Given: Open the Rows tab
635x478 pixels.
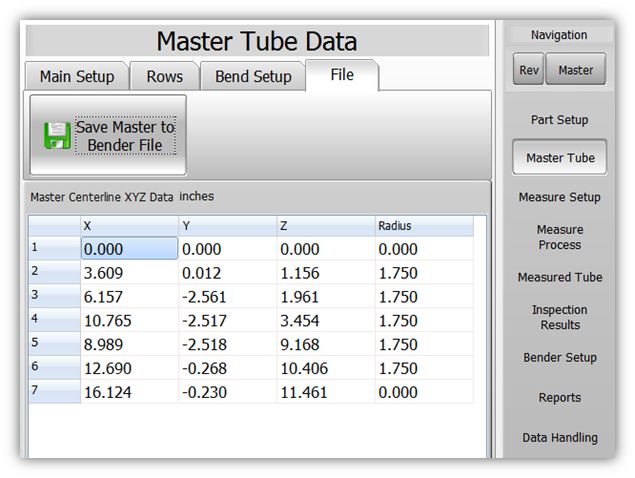Looking at the screenshot, I should [x=164, y=77].
